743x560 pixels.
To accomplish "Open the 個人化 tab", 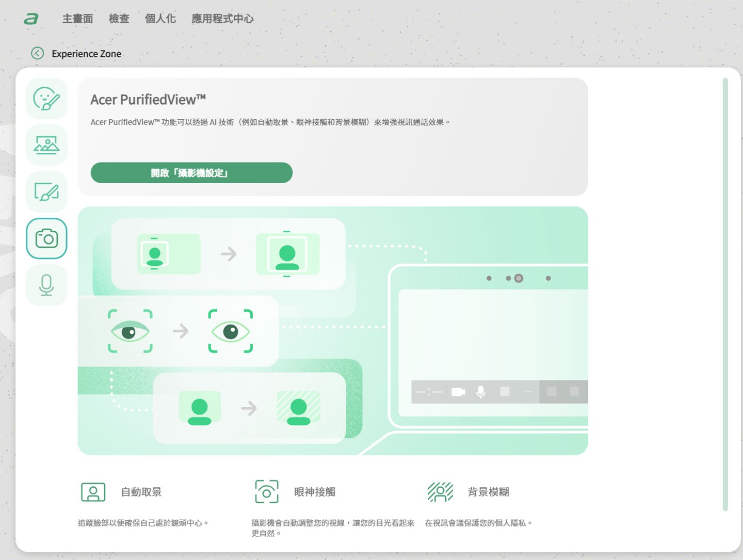I will pyautogui.click(x=160, y=19).
